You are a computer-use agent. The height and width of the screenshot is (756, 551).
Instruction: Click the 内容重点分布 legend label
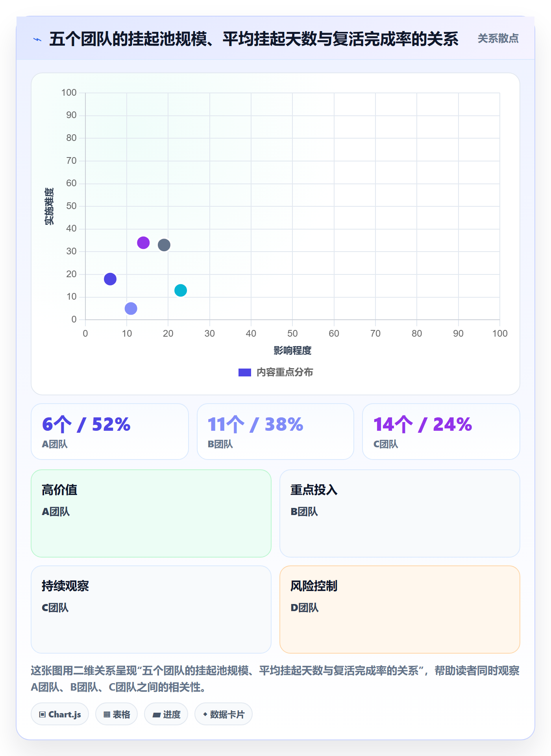pyautogui.click(x=285, y=372)
